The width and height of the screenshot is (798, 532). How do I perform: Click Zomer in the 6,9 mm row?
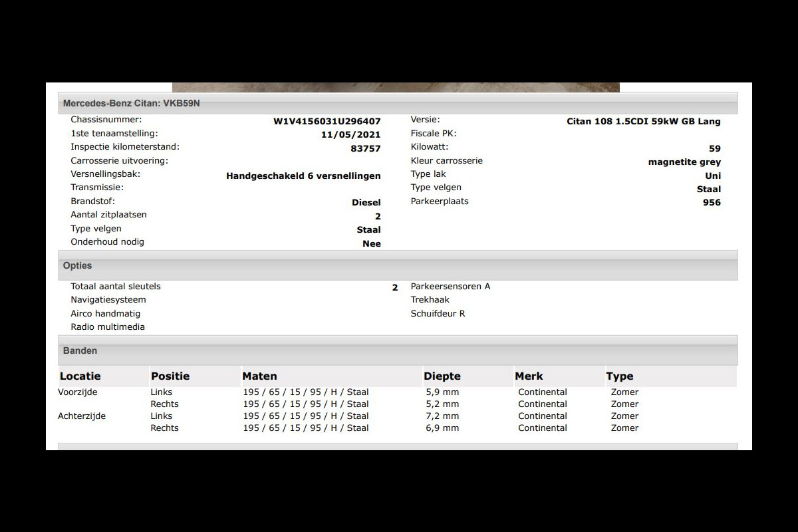(x=624, y=428)
